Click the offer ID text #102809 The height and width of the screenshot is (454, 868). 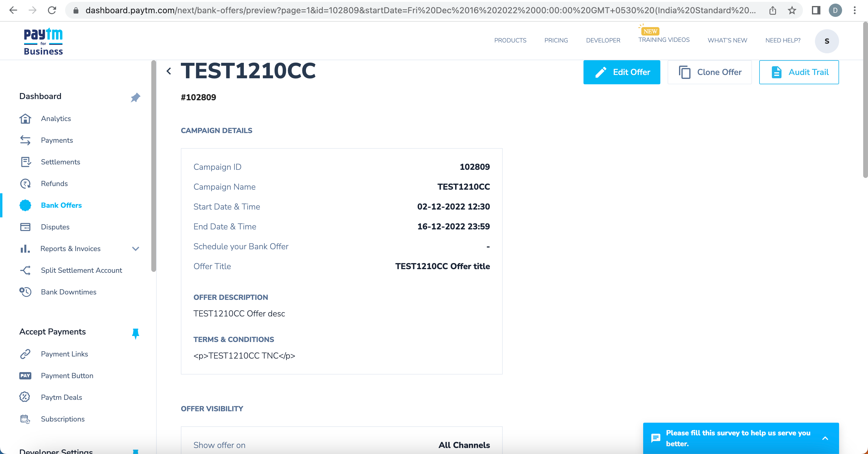pyautogui.click(x=198, y=97)
